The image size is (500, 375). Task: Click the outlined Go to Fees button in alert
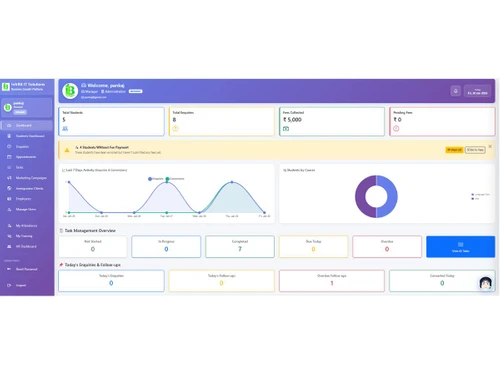(x=475, y=150)
